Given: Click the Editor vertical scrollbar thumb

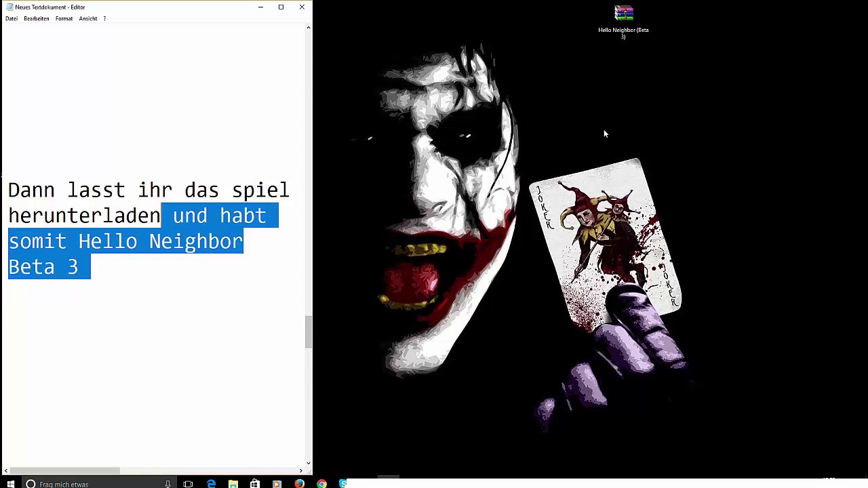Looking at the screenshot, I should click(x=309, y=331).
